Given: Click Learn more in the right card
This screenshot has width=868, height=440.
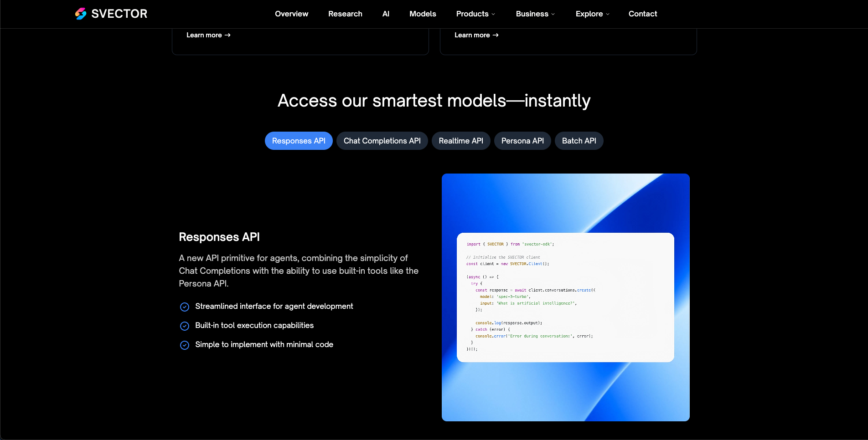Looking at the screenshot, I should 476,35.
